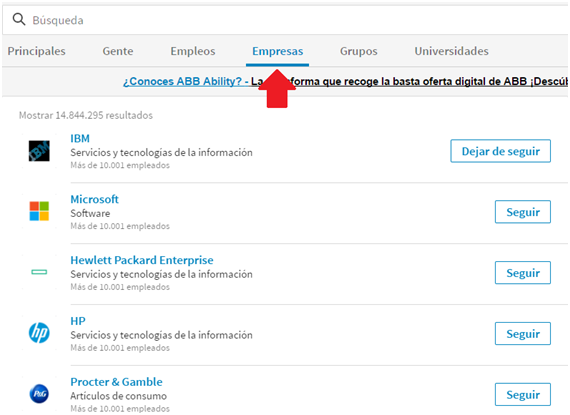Open the Procter & Gamble logo
570x415 pixels.
39,394
